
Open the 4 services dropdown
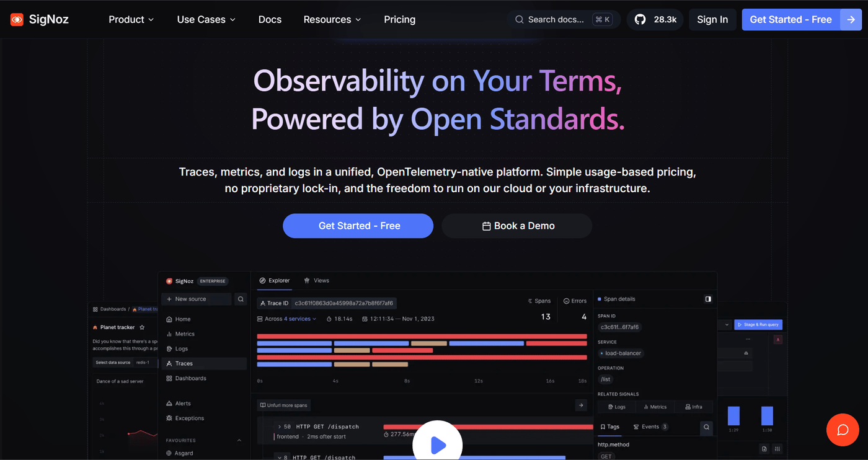300,319
